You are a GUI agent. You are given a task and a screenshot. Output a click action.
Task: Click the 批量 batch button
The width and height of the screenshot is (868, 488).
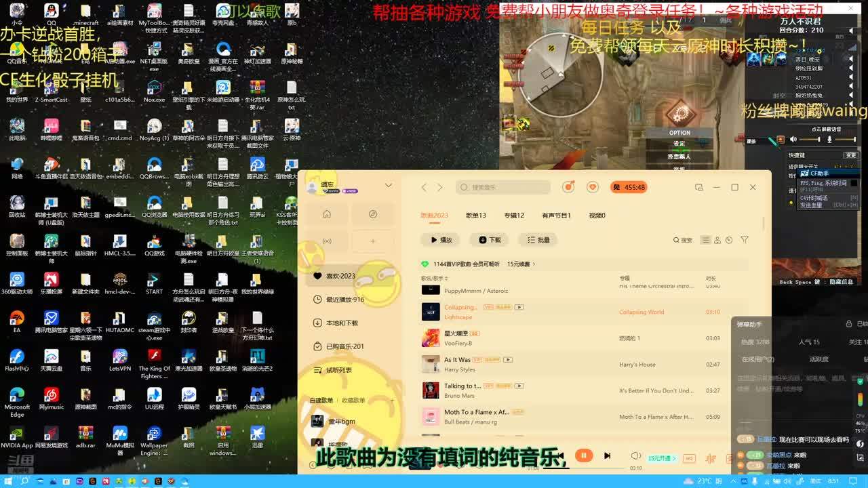[538, 240]
